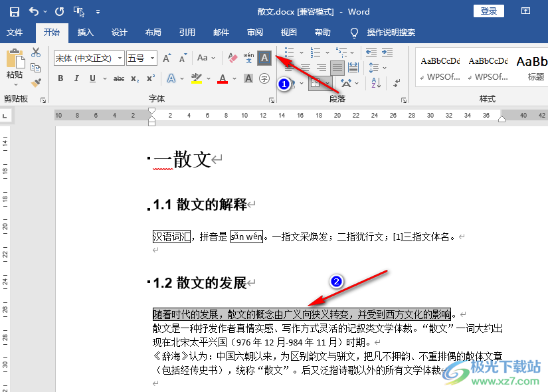Toggle Strikethrough abc formatting

119,78
